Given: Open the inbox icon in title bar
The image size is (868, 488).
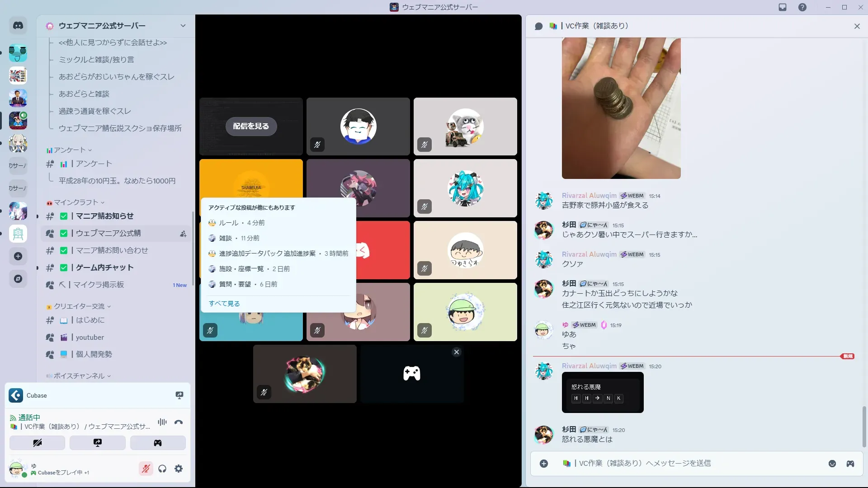Looking at the screenshot, I should [x=783, y=7].
